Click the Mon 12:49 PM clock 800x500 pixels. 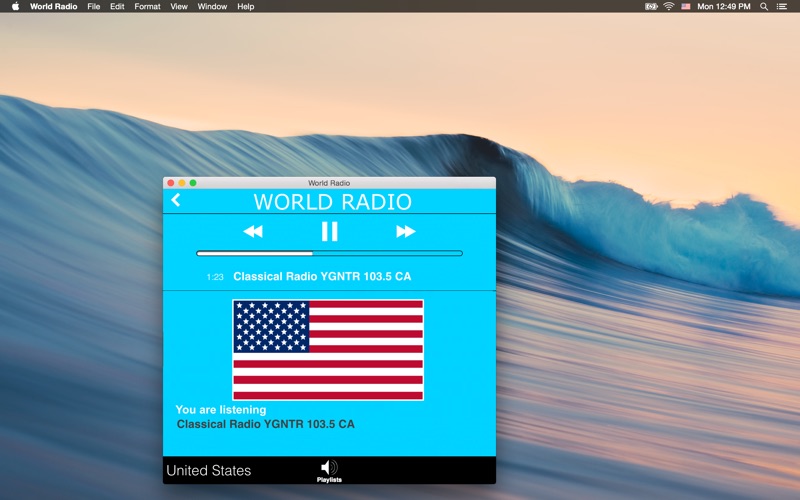tap(723, 7)
